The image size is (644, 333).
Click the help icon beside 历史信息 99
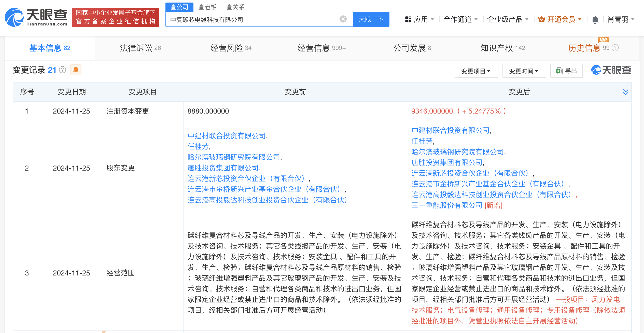615,48
